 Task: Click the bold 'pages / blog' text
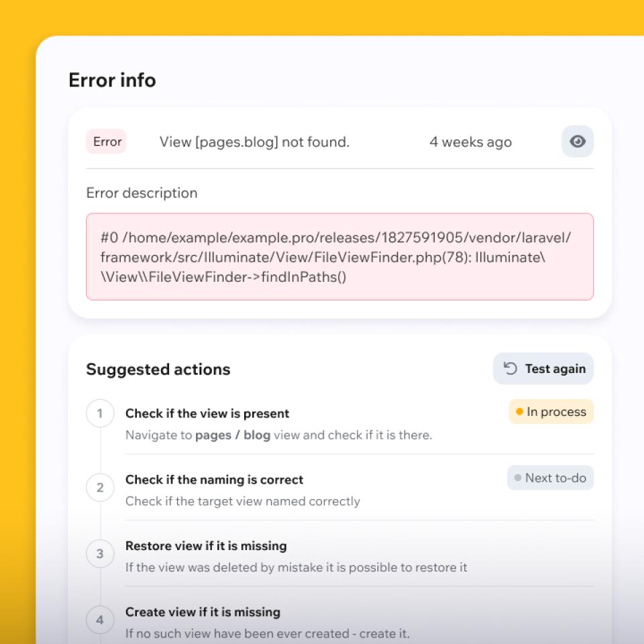click(233, 435)
